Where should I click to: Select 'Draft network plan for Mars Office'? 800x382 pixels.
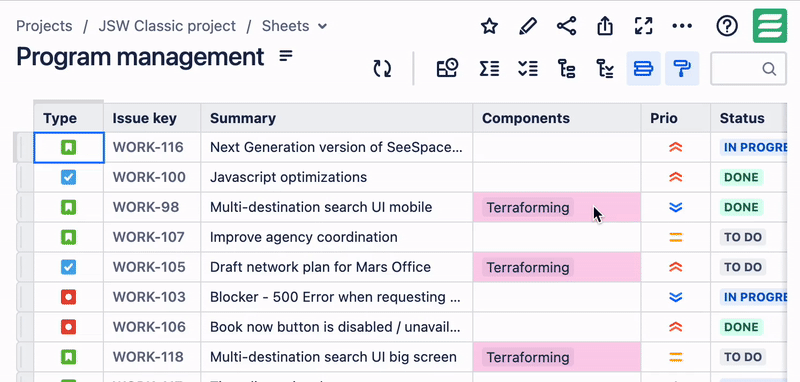[337, 267]
